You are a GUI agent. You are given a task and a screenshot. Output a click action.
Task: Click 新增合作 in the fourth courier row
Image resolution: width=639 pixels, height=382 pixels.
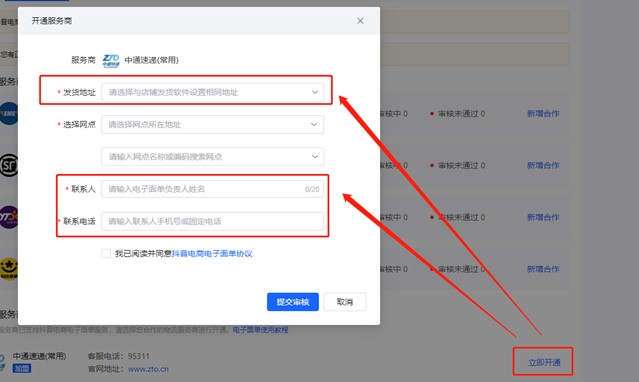543,269
